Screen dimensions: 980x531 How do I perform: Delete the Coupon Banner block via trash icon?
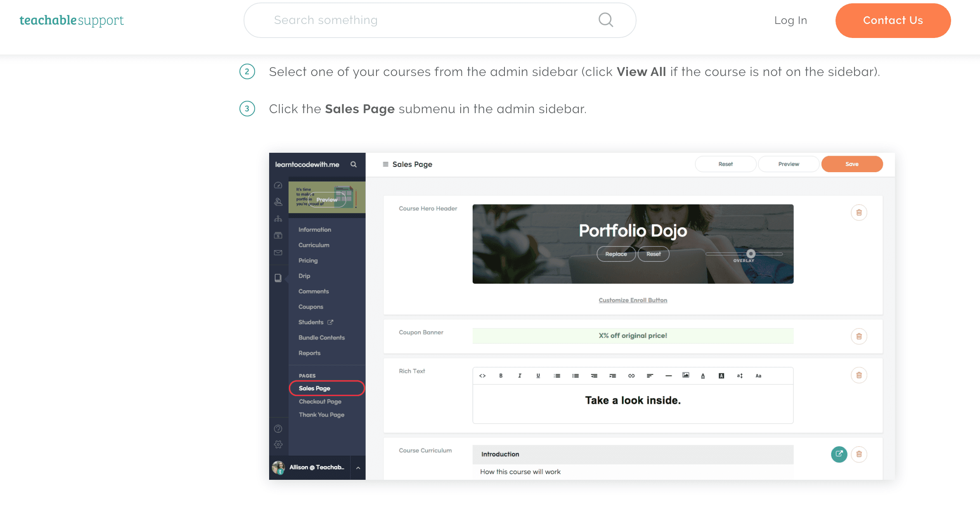[x=859, y=336]
